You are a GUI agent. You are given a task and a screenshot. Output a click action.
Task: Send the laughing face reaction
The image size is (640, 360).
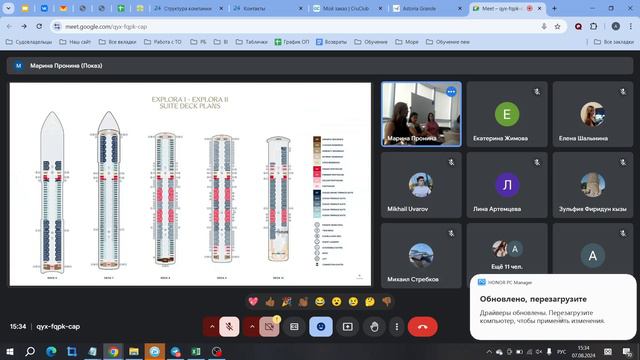[x=320, y=302]
